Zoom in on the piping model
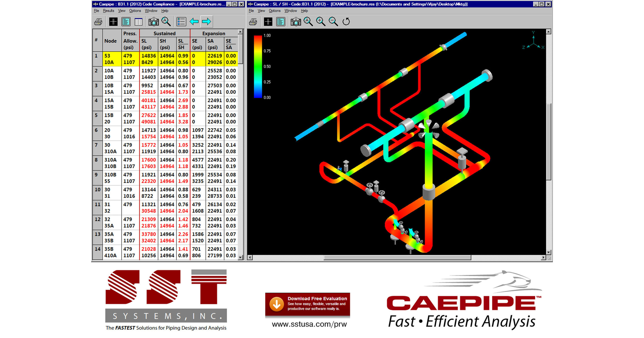 321,22
